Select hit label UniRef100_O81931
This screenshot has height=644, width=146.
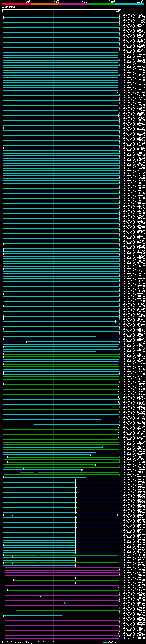click(x=134, y=434)
